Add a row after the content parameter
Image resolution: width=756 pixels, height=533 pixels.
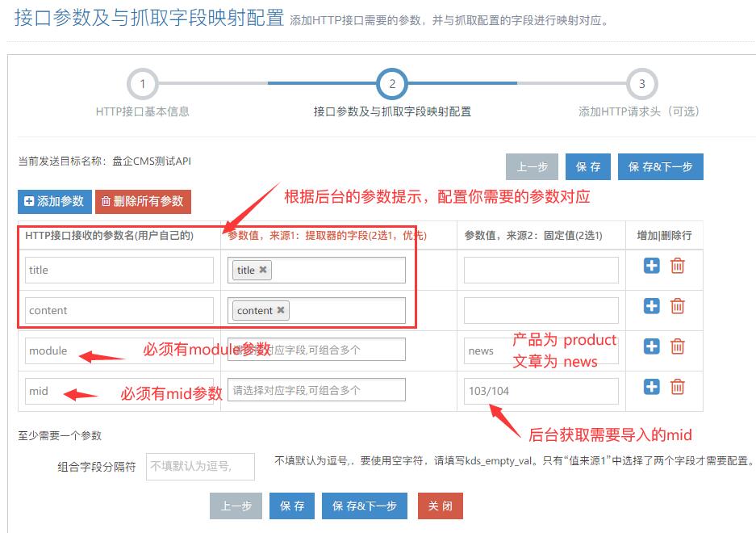[x=651, y=305]
